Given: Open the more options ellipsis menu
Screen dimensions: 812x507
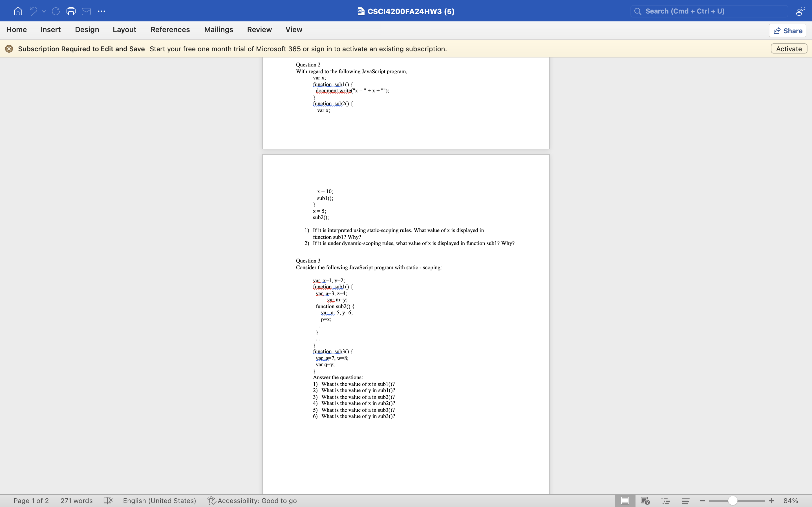Looking at the screenshot, I should tap(101, 11).
